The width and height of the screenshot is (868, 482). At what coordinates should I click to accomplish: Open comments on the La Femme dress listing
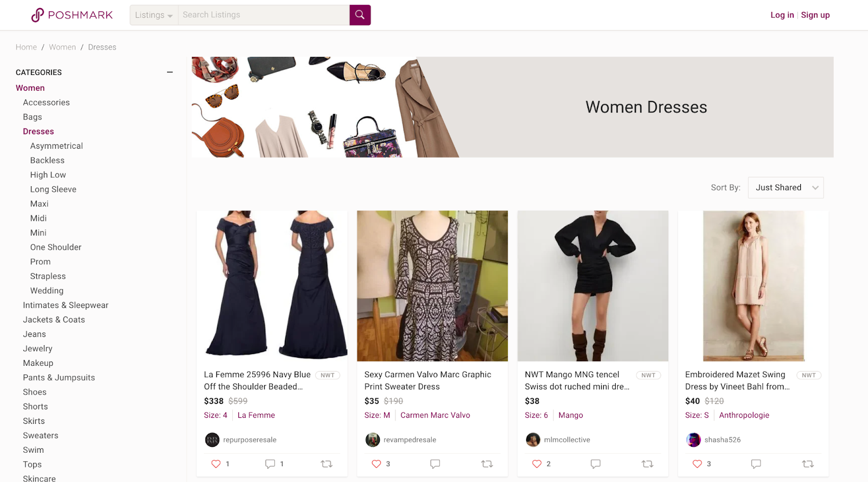tap(270, 464)
